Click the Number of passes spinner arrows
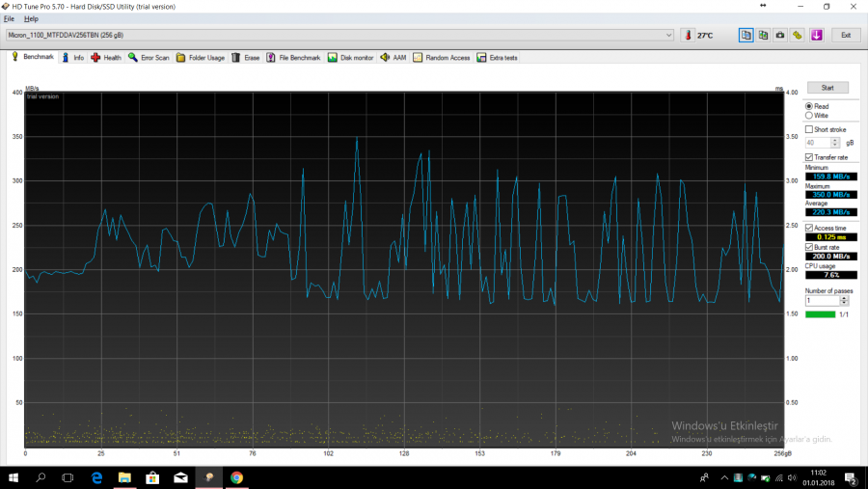Image resolution: width=868 pixels, height=489 pixels. coord(844,301)
